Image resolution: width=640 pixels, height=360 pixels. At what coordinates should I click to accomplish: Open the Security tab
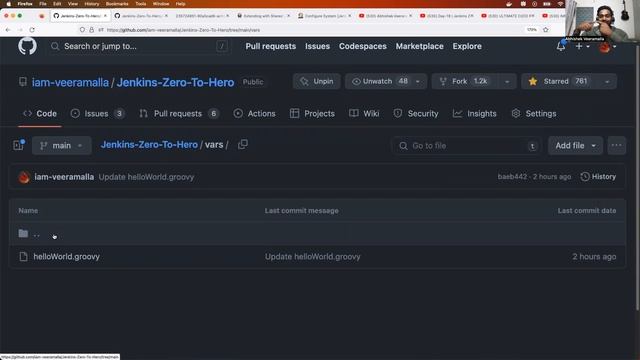coord(416,113)
